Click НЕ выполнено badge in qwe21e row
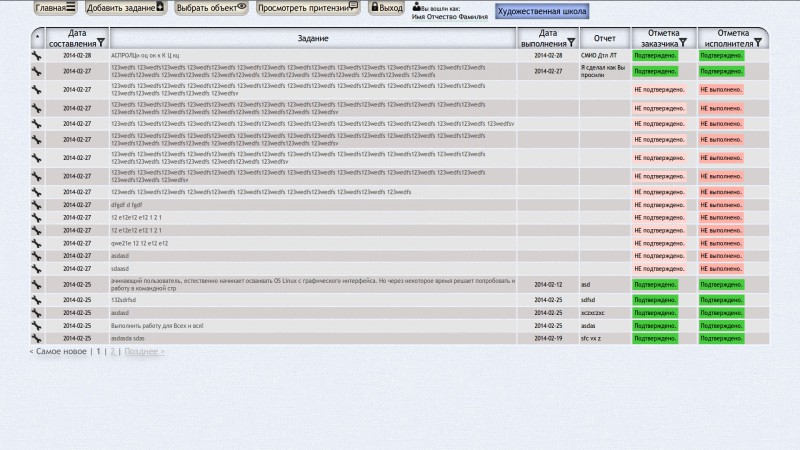Viewport: 800px width, 450px height. pos(721,243)
